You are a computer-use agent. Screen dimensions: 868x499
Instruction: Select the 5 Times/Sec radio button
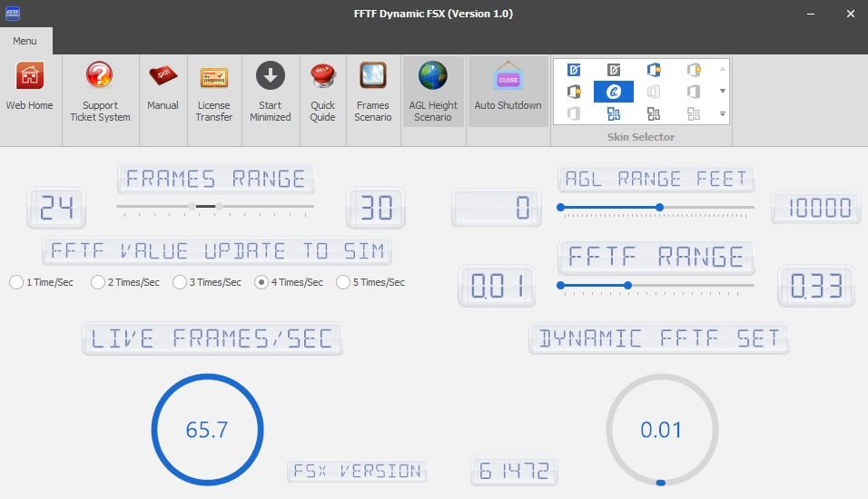pos(343,282)
